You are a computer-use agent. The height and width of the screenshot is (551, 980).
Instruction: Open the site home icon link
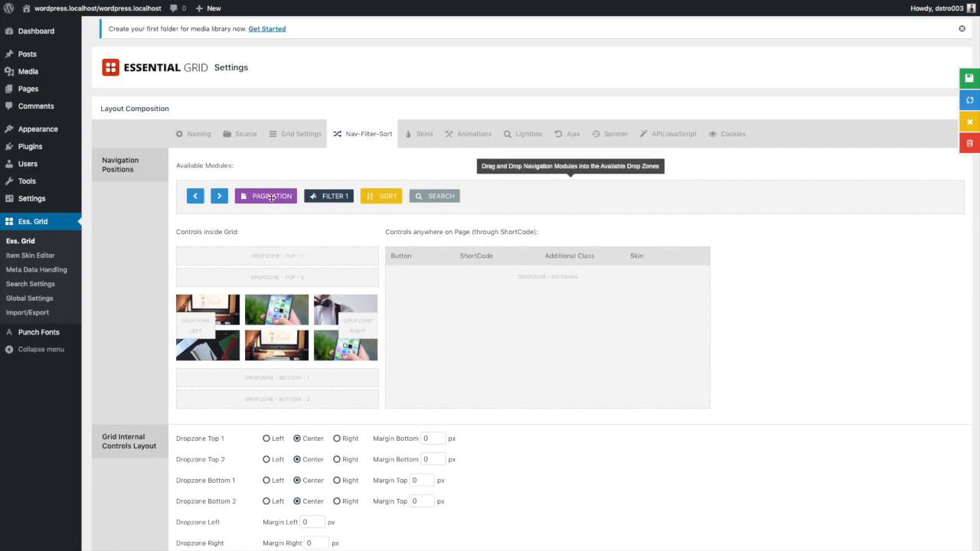point(27,8)
